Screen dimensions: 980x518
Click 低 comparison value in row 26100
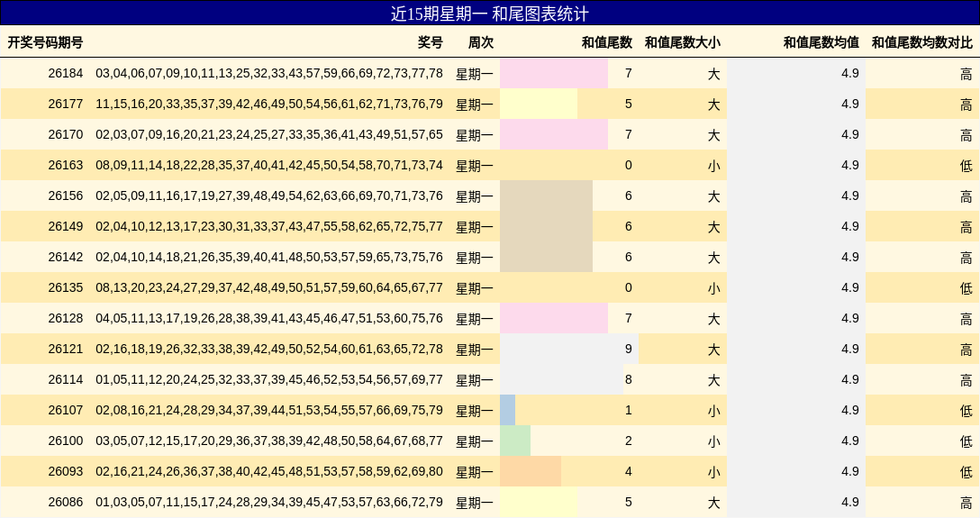click(966, 441)
